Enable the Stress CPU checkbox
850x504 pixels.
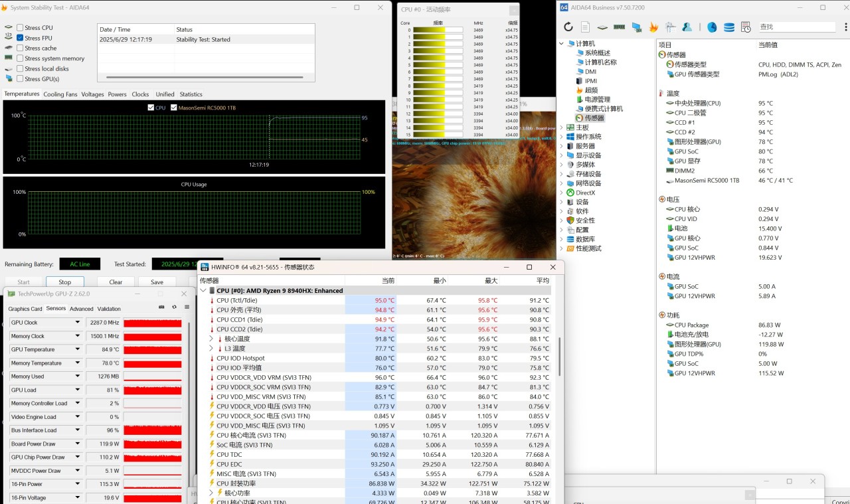(20, 28)
